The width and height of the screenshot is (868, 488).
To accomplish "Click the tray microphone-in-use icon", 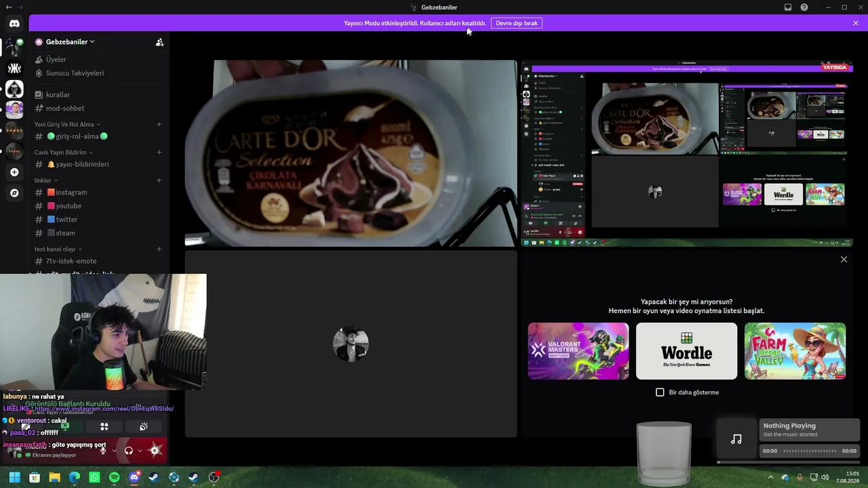I will pos(800,477).
